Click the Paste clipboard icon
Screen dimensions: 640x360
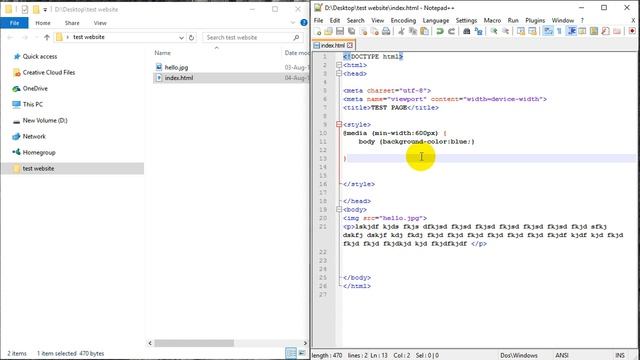(x=424, y=31)
